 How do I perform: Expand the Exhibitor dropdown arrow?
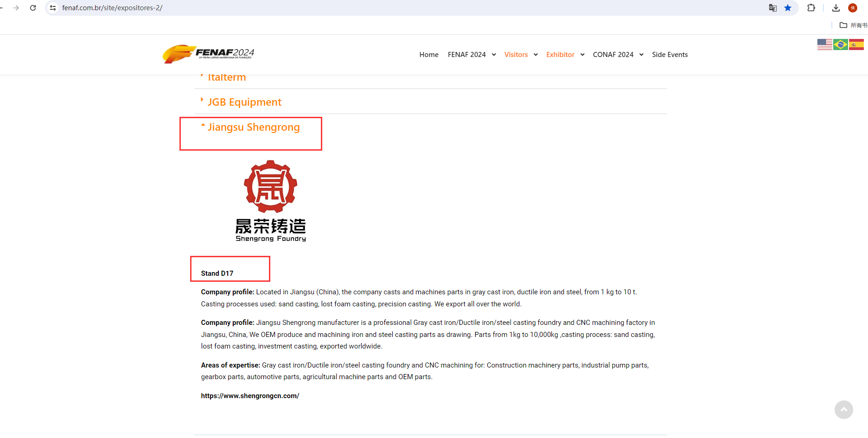[582, 55]
